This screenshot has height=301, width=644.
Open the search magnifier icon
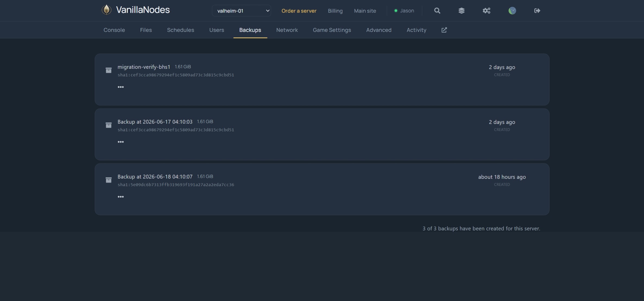437,11
